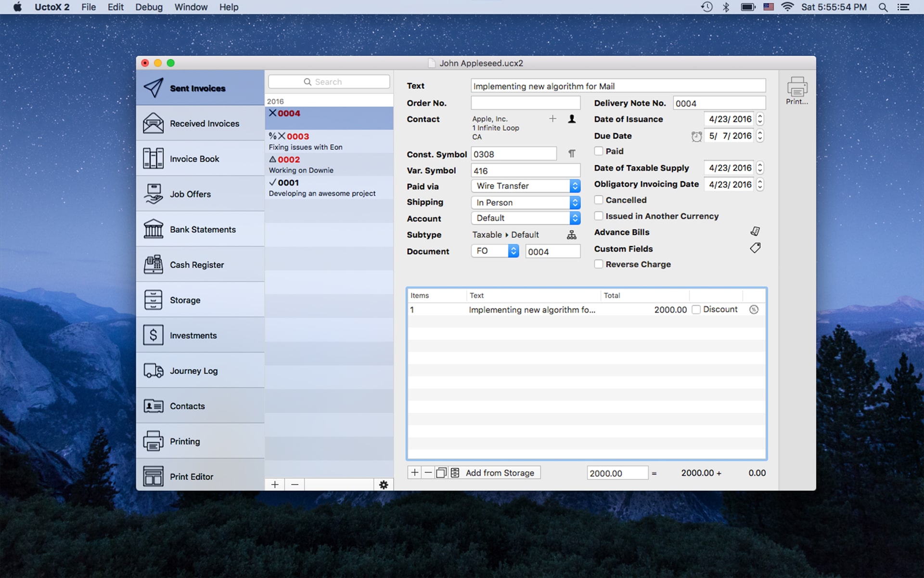
Task: Toggle Issued in Another Currency
Action: coord(597,216)
